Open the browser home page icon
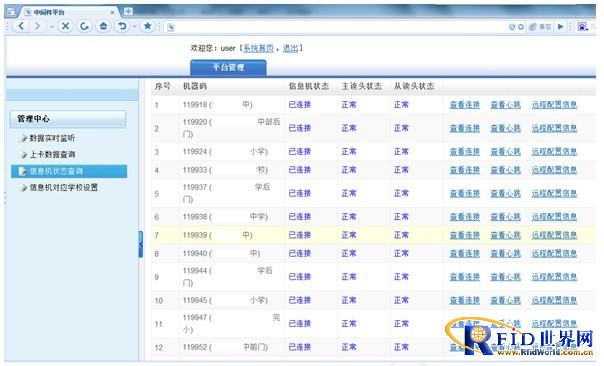The image size is (604, 366). coord(103,26)
